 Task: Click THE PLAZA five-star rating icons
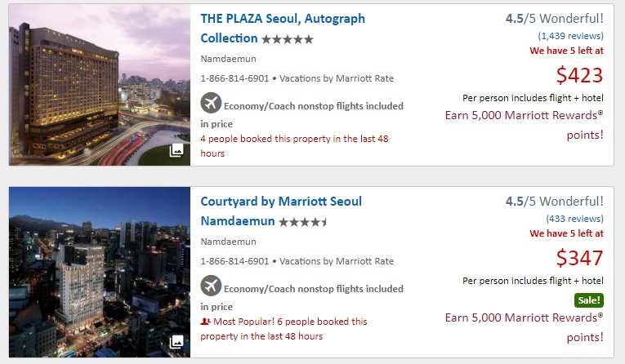[x=287, y=38]
